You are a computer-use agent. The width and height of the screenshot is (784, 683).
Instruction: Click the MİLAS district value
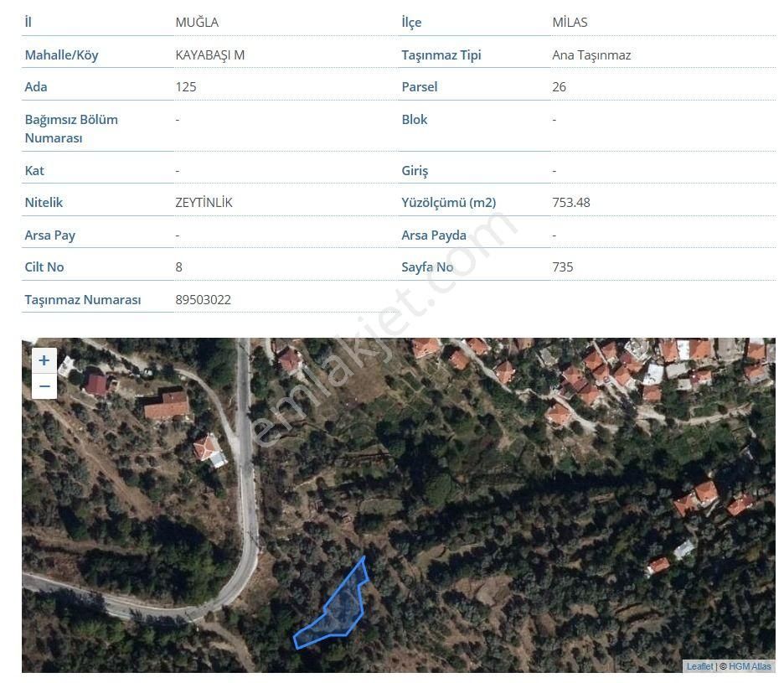tap(570, 23)
